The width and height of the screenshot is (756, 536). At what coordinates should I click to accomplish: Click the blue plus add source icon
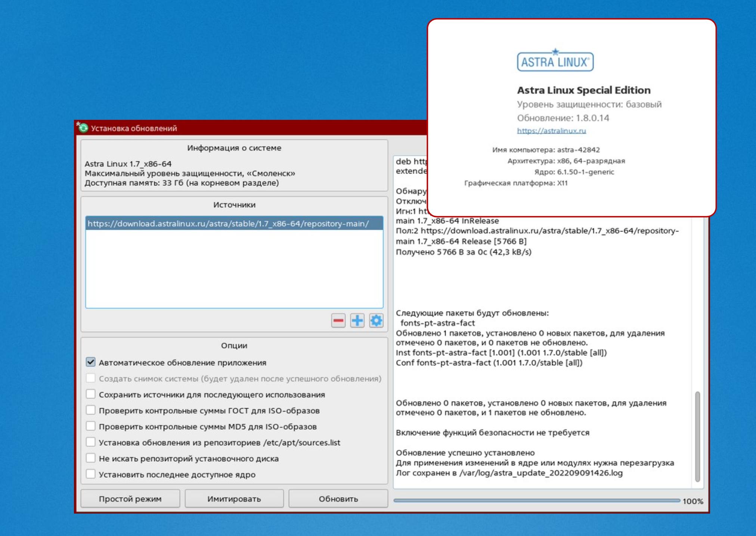pos(357,320)
